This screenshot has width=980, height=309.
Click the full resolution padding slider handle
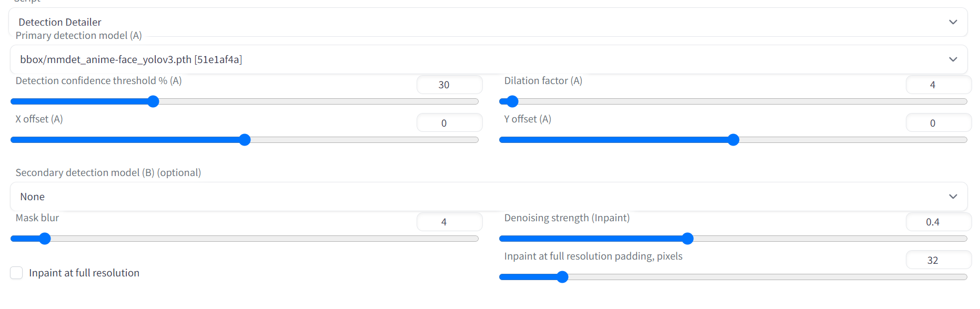click(562, 277)
